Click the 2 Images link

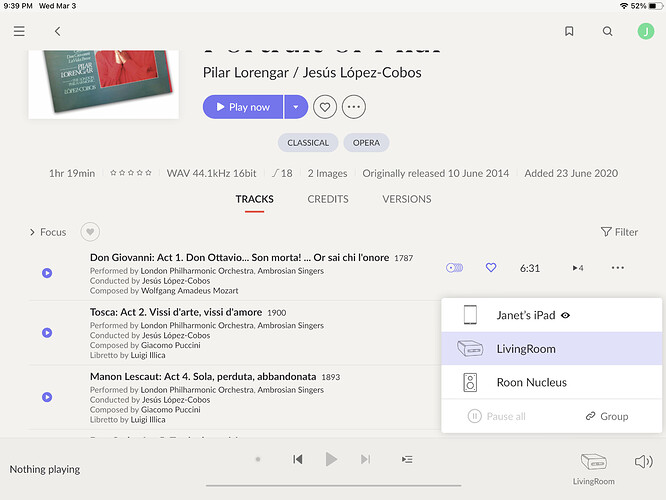point(327,173)
